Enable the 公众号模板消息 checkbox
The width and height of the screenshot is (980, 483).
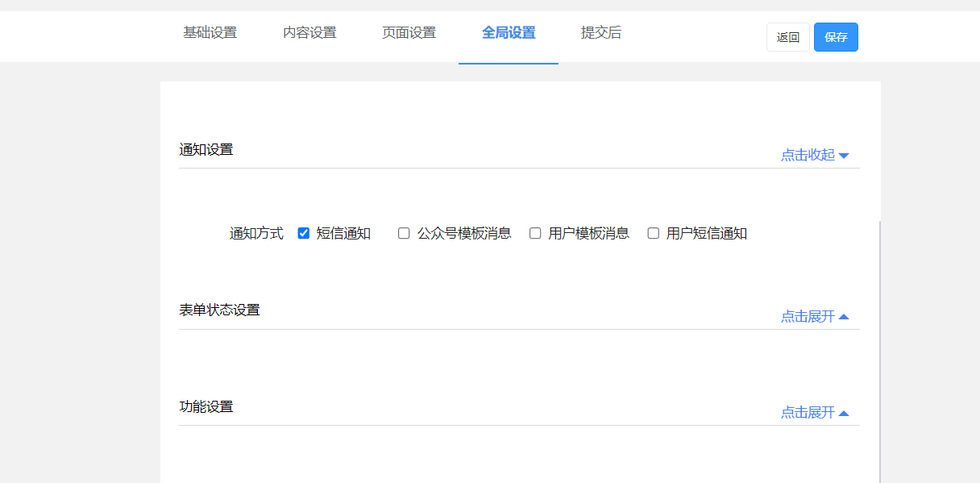point(404,233)
